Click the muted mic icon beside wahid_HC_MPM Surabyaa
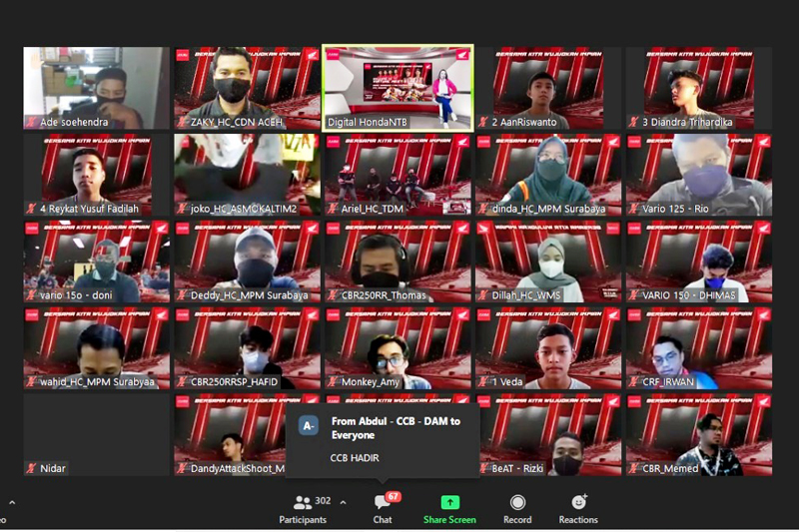 point(32,381)
